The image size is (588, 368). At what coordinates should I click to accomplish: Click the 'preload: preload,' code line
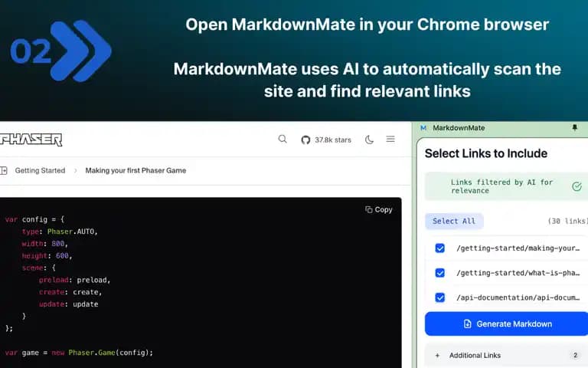74,280
